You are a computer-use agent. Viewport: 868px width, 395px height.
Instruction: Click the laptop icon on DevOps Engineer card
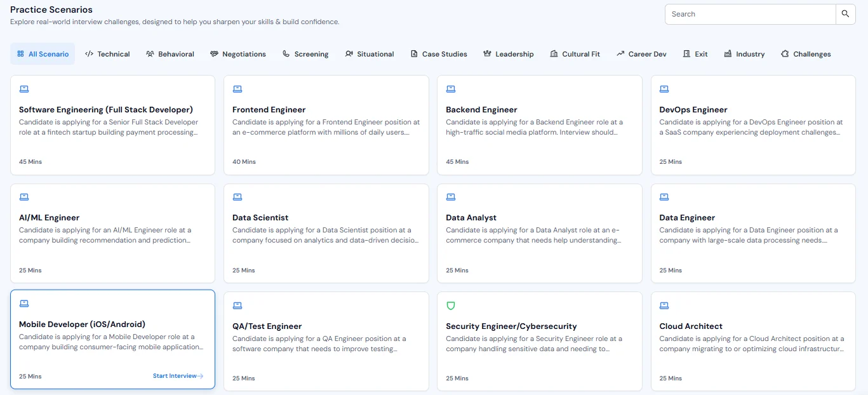[x=664, y=89]
